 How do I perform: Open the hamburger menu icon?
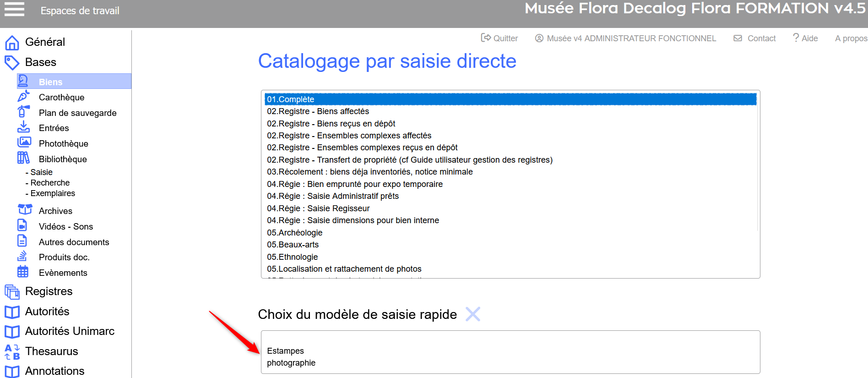pos(14,9)
